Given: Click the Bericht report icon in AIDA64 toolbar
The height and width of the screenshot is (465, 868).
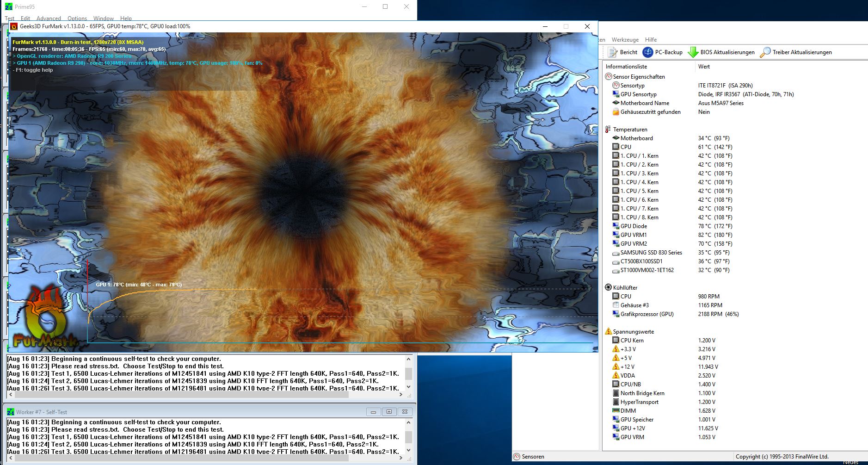Looking at the screenshot, I should (613, 52).
